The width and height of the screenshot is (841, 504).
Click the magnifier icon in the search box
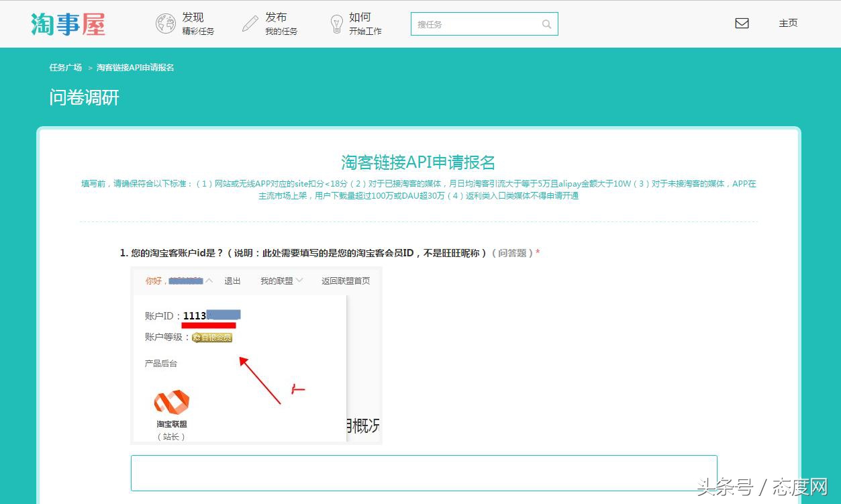tap(546, 23)
